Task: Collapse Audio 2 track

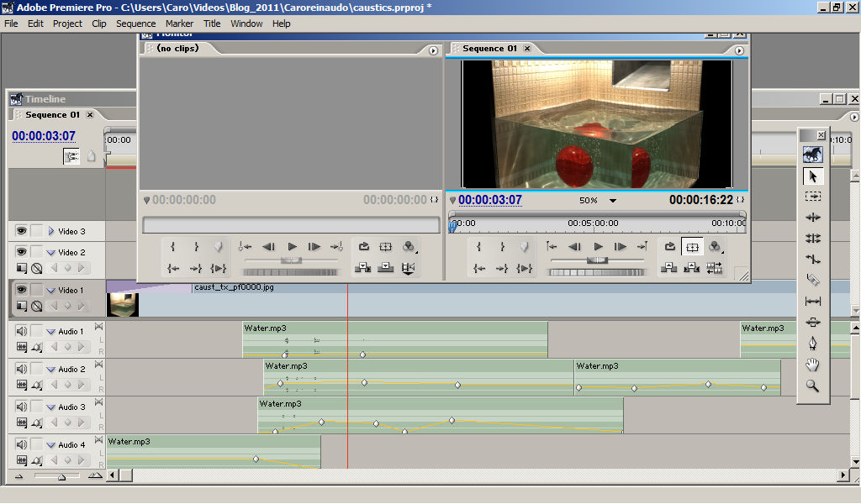Action: [51, 370]
